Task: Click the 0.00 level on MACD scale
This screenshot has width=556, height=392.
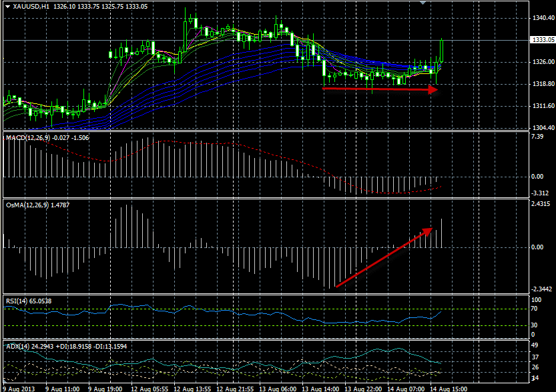Action: point(537,177)
